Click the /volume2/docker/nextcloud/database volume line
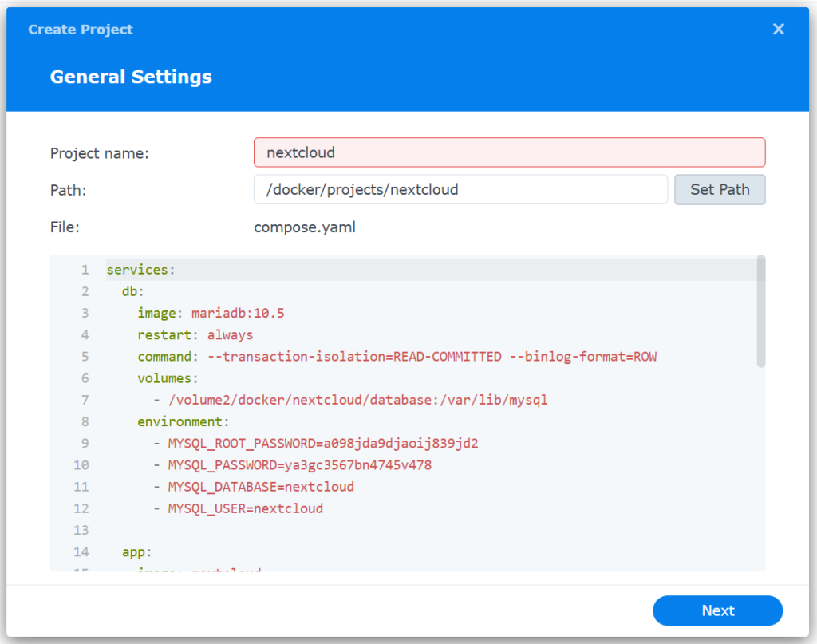 click(x=350, y=400)
